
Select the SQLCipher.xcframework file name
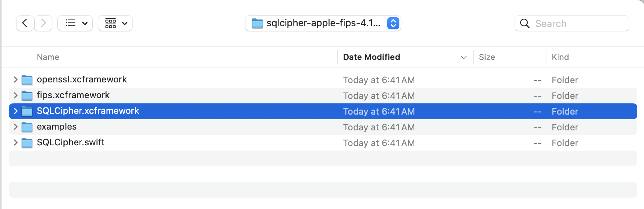[88, 111]
